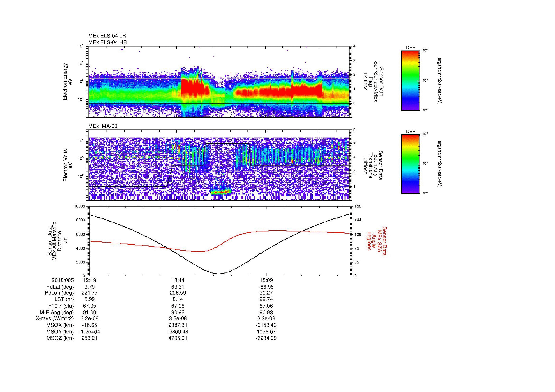The height and width of the screenshot is (392, 555).
Task: Select the time tick label '13:44'
Action: tap(178, 280)
